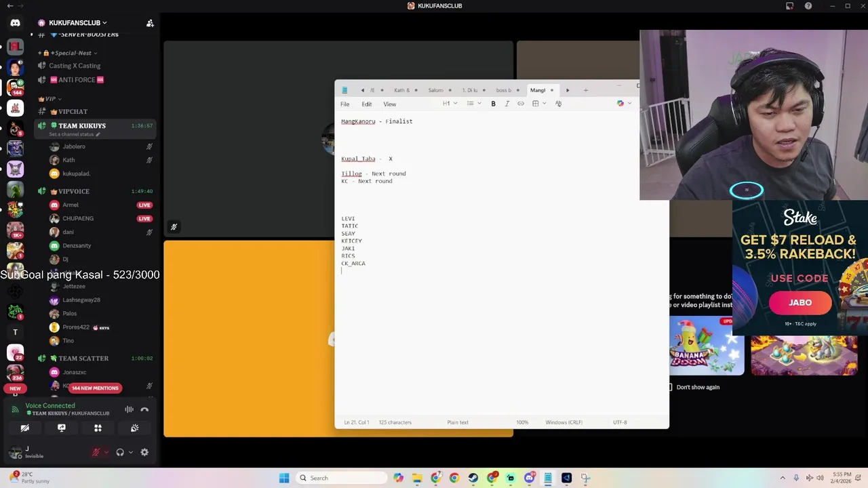Open the server with the 236 badge
The image size is (868, 488).
click(15, 372)
